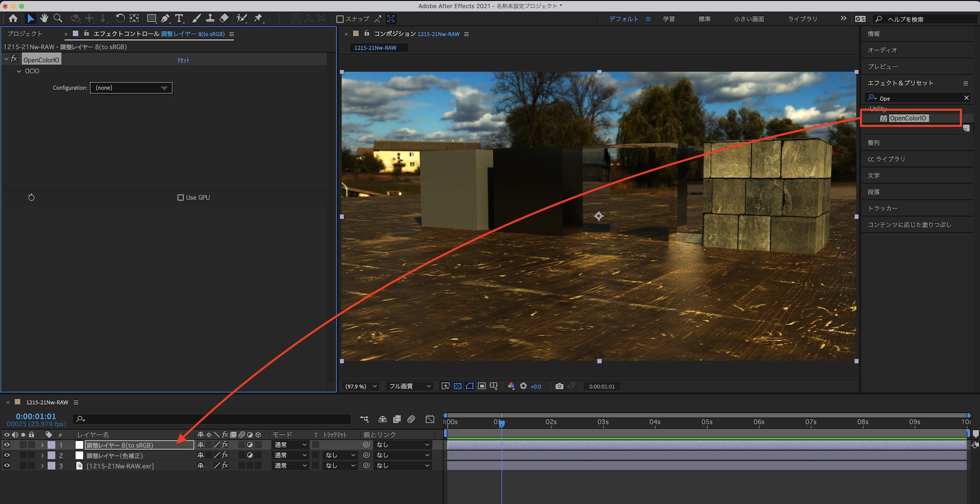Open the OCIO Configuration dropdown
Screen dimensions: 980x504
[x=131, y=88]
